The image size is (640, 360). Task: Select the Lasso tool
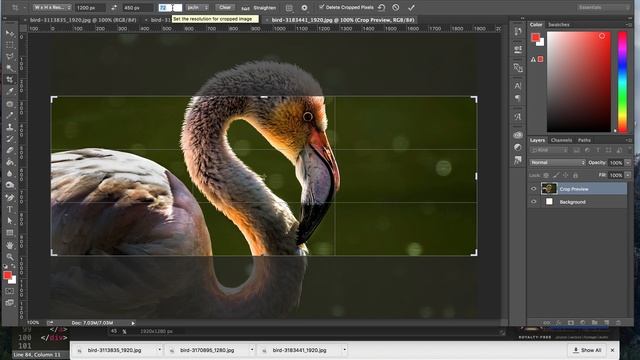(x=10, y=56)
